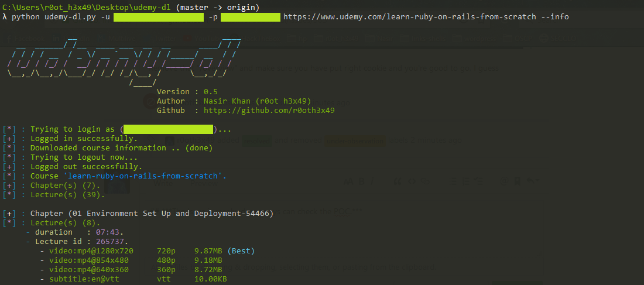Click the '-p' flag in the command
This screenshot has width=644, height=285.
(213, 17)
